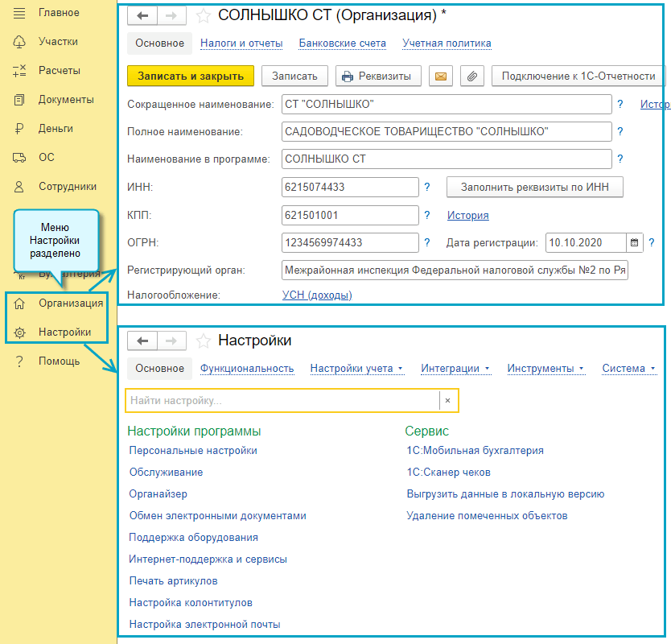Screen dimensions: 671x644
Task: Star the СОЛНЫШКО СТ organization as favorite
Action: pyautogui.click(x=204, y=15)
